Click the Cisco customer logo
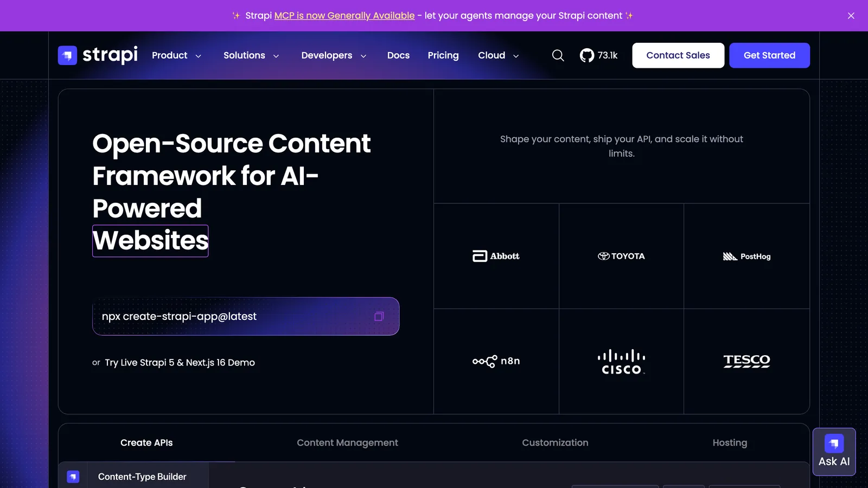Viewport: 868px width, 488px height. [x=621, y=362]
